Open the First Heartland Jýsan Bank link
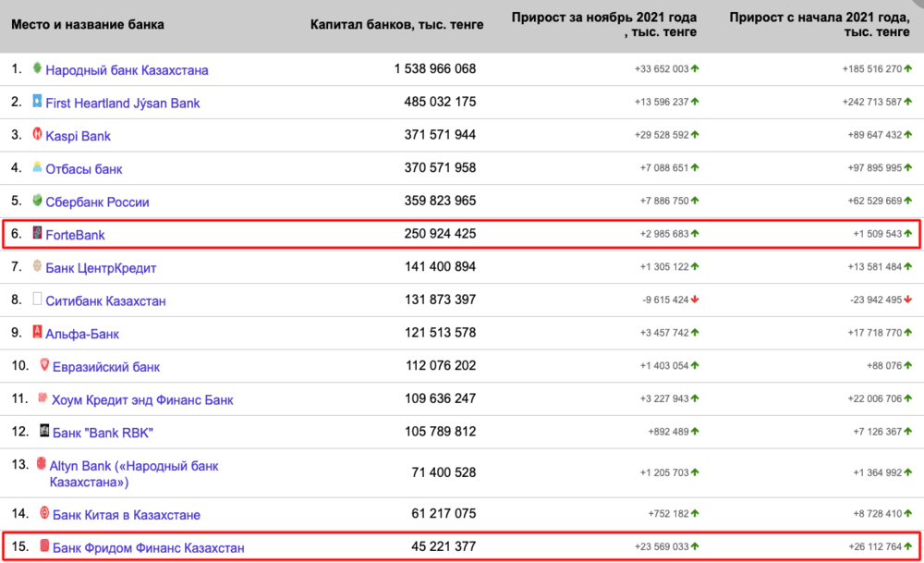This screenshot has height=563, width=924. click(x=123, y=104)
